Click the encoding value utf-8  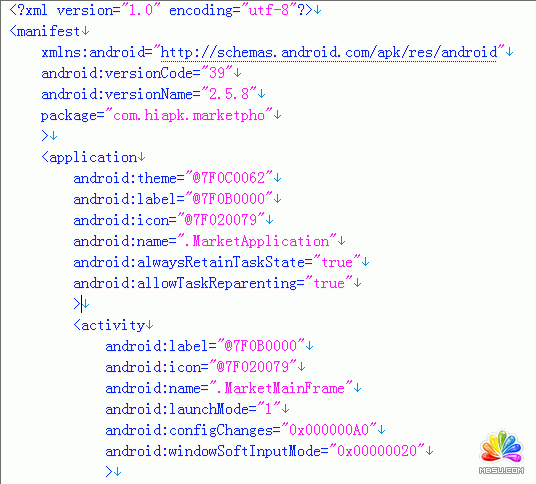(269, 10)
